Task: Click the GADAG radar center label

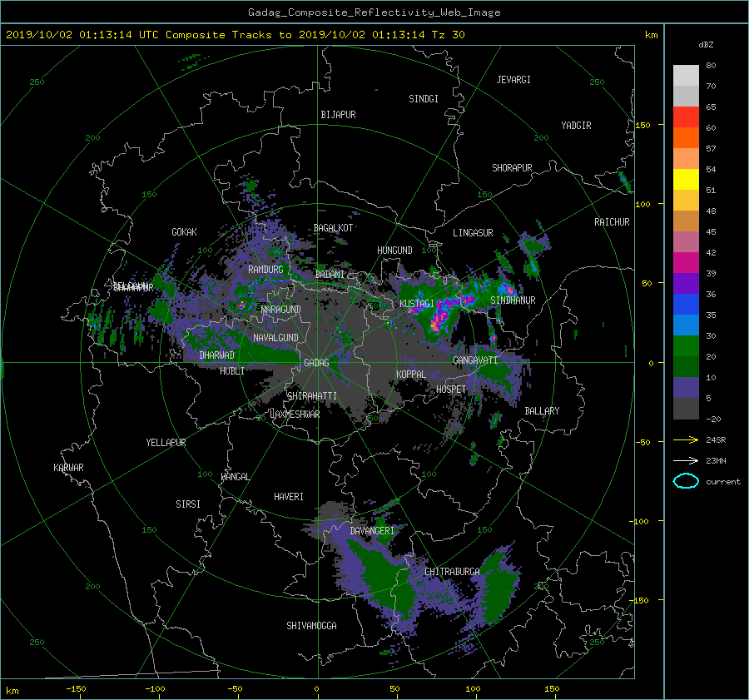Action: coord(316,363)
